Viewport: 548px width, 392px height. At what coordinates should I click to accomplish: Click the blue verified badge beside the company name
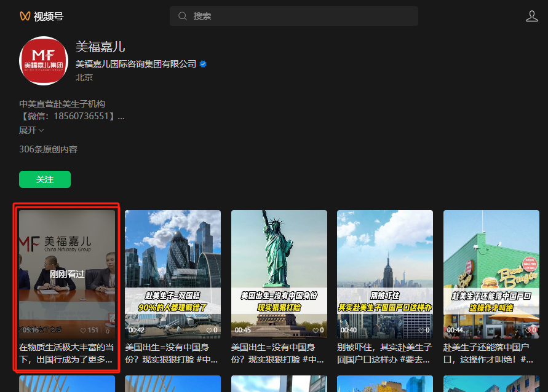pos(203,64)
